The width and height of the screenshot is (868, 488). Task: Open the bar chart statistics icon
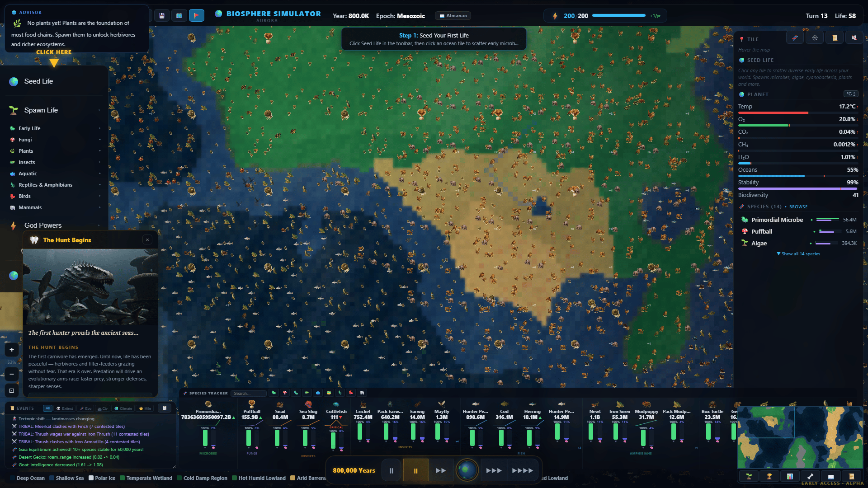pos(790,476)
